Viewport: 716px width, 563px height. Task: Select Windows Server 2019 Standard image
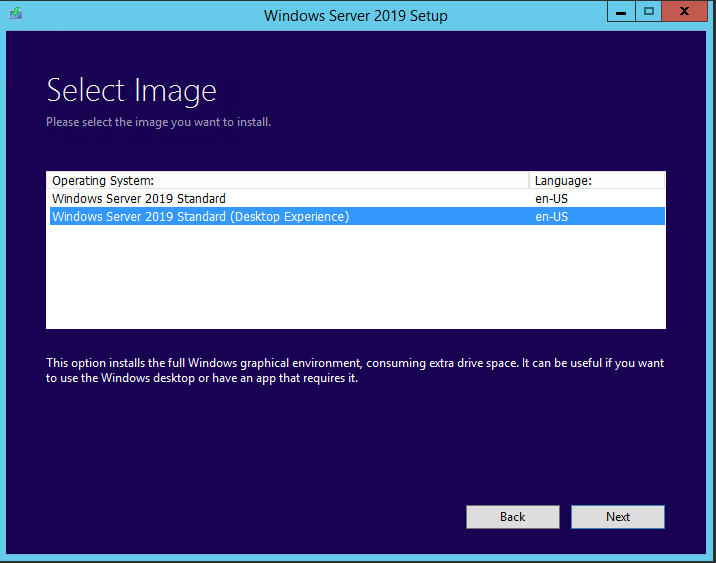point(139,199)
